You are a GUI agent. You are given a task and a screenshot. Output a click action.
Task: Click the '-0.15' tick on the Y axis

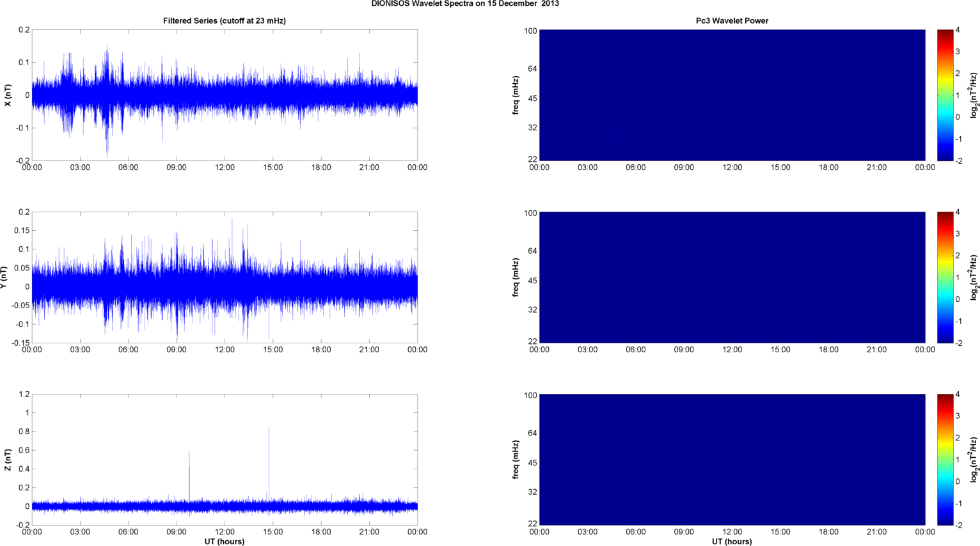(20, 343)
